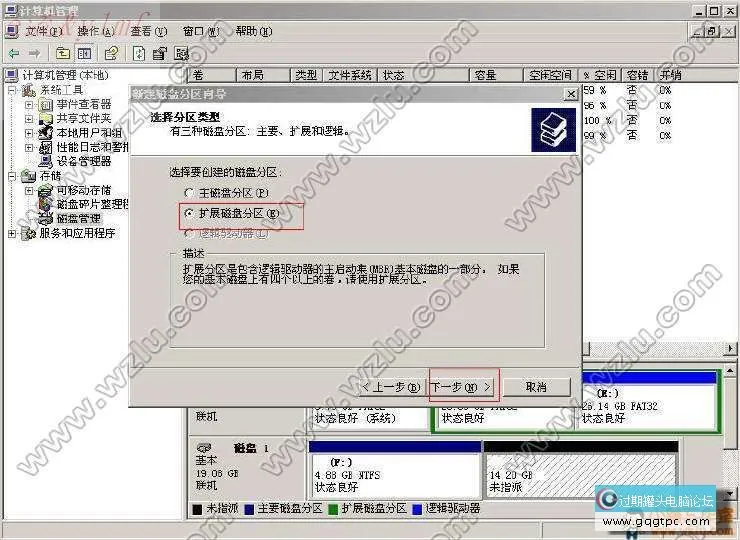The image size is (740, 540).
Task: Expand the 本地用户和组 tree expander
Action: coord(29,133)
